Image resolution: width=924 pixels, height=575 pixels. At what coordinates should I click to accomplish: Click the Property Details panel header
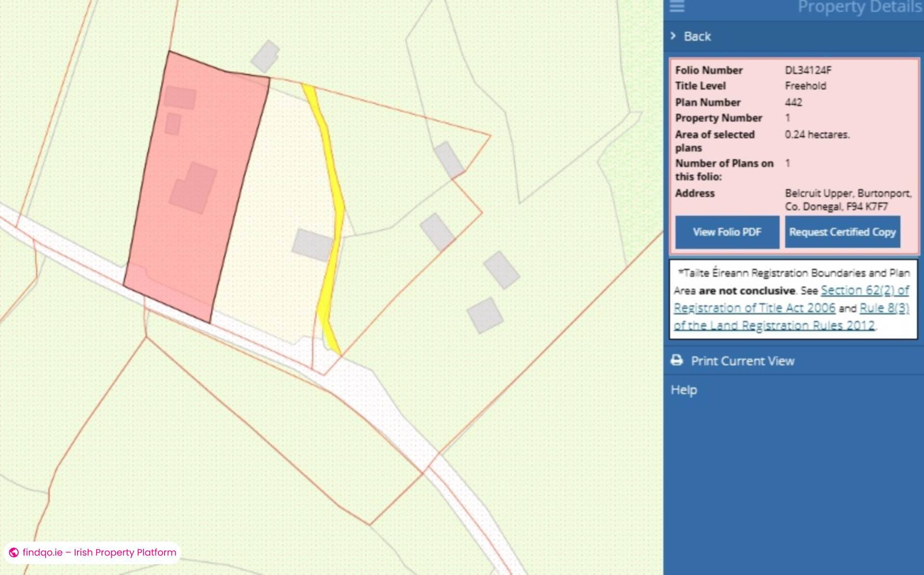(x=859, y=7)
